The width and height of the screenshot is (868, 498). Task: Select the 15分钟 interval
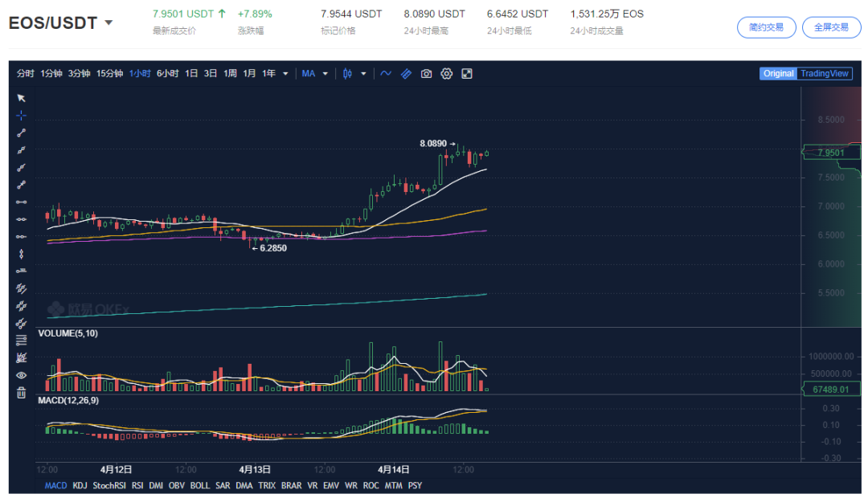point(109,74)
